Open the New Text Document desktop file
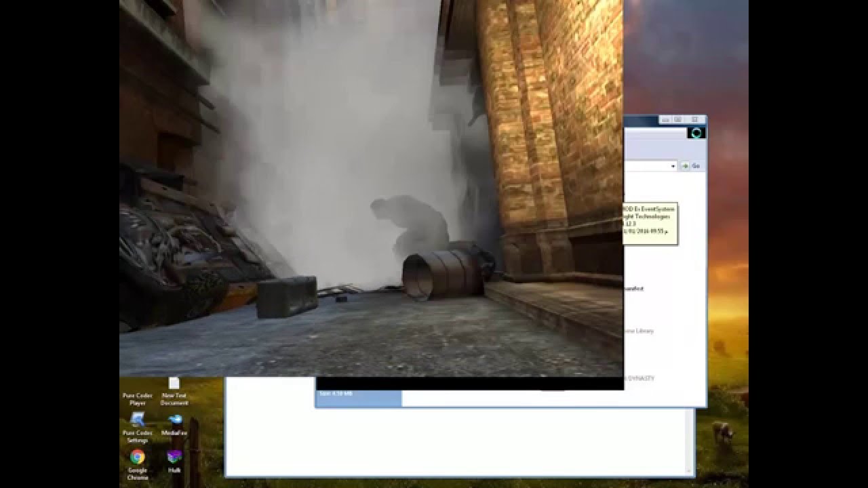Screen dimensions: 868x488 pyautogui.click(x=174, y=392)
